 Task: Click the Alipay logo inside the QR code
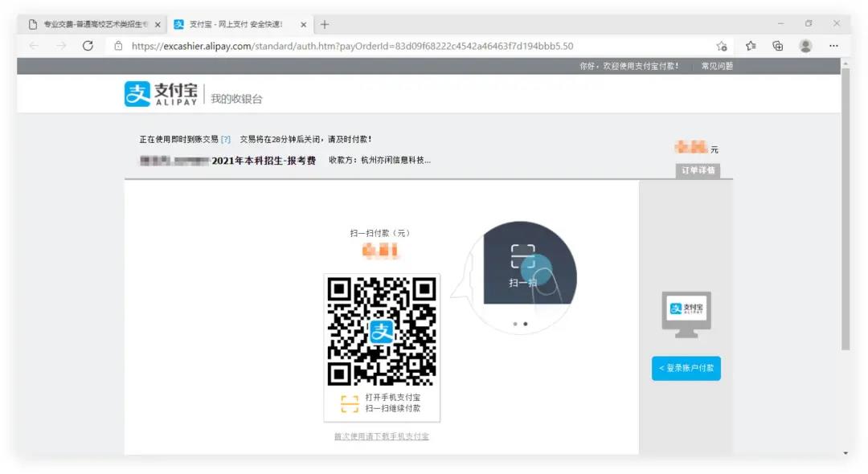tap(382, 332)
